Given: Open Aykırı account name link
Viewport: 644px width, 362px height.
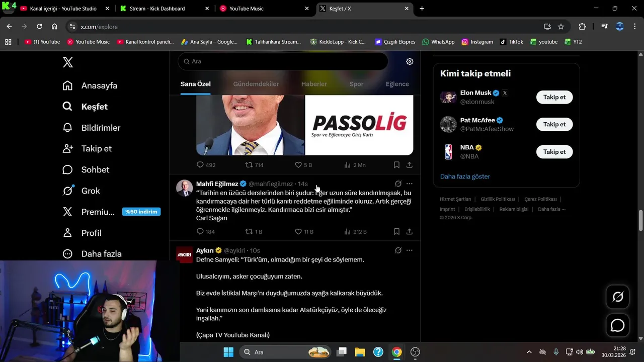Looking at the screenshot, I should 205,250.
